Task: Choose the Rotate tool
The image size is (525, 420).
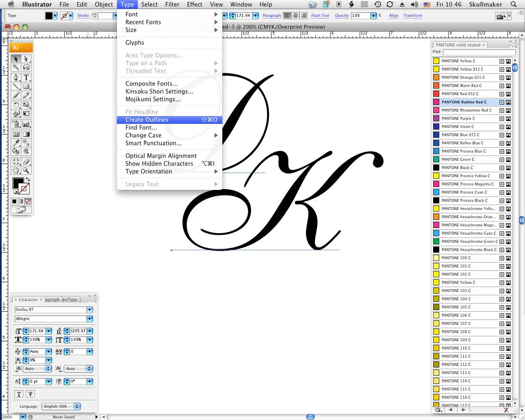Action: click(16, 105)
